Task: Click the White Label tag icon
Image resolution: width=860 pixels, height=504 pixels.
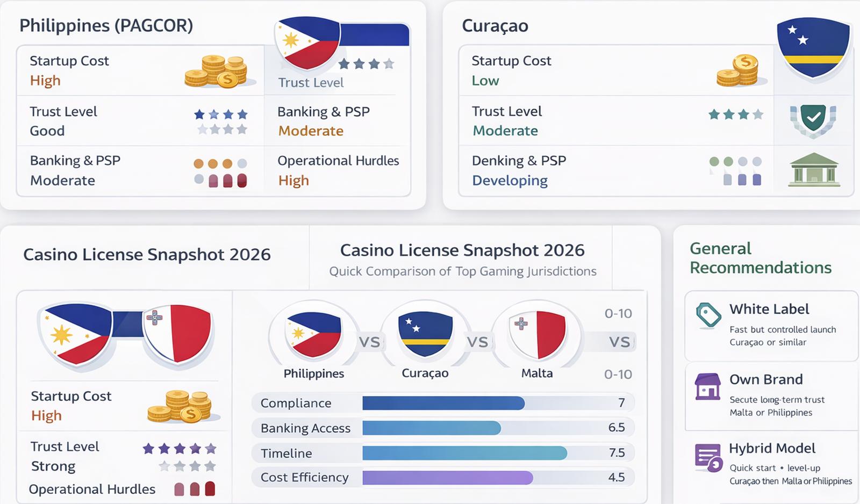Action: click(708, 315)
